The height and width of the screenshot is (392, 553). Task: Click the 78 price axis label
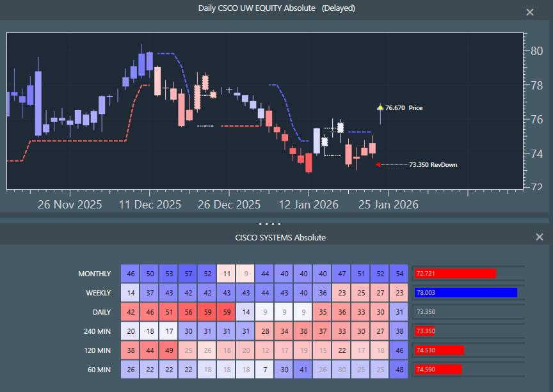[x=537, y=85]
